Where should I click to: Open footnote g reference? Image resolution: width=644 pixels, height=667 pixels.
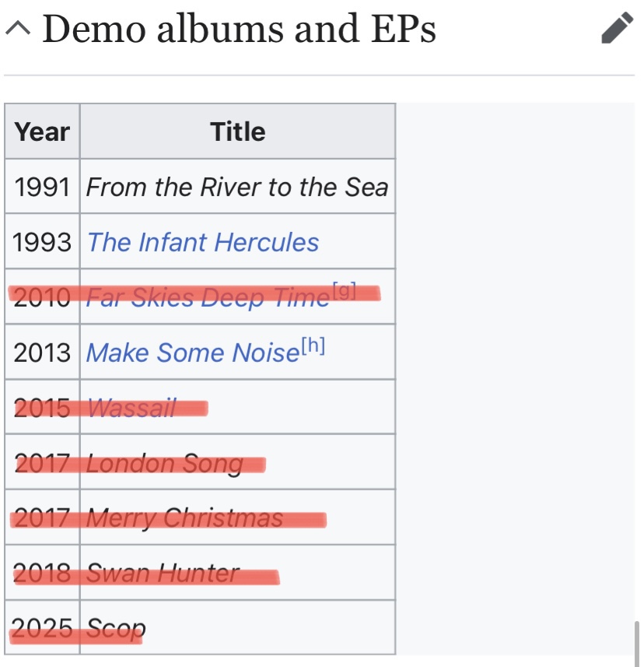344,291
